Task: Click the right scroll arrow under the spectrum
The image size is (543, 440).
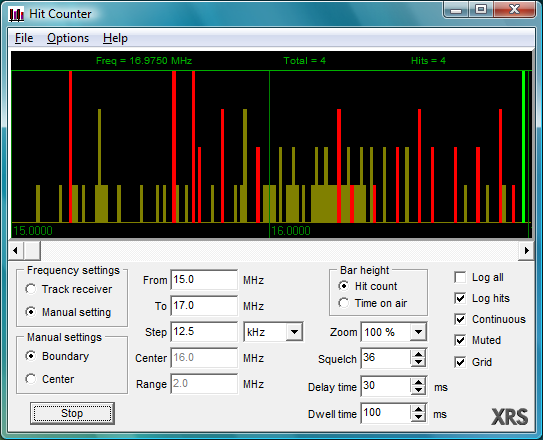Action: (526, 250)
